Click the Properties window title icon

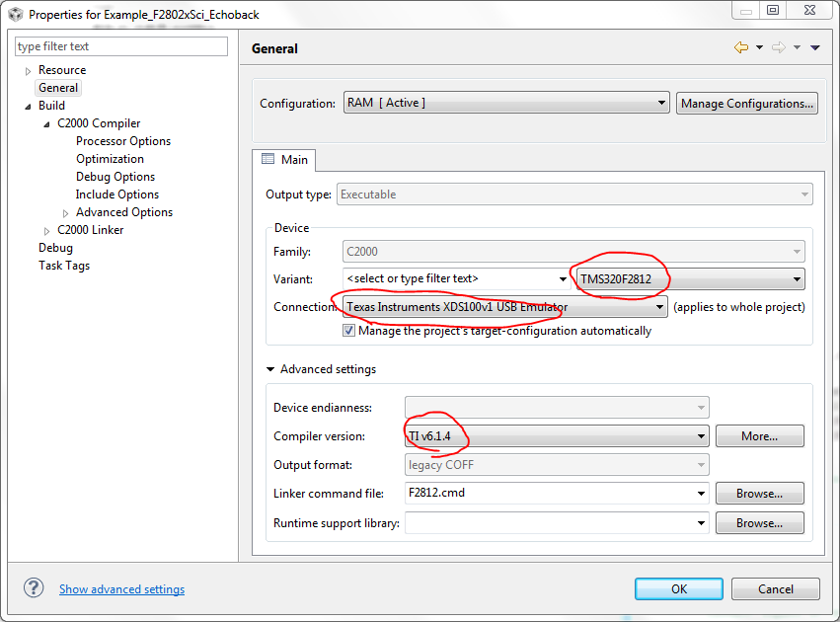click(15, 15)
